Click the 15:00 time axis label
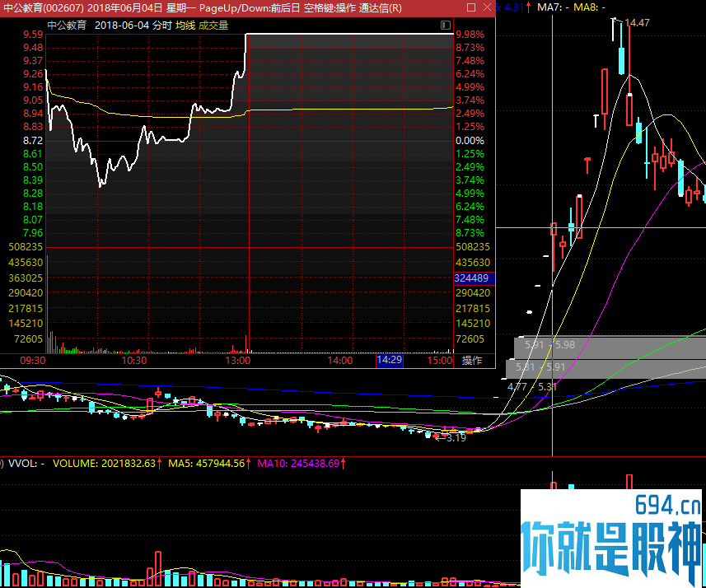 point(440,360)
